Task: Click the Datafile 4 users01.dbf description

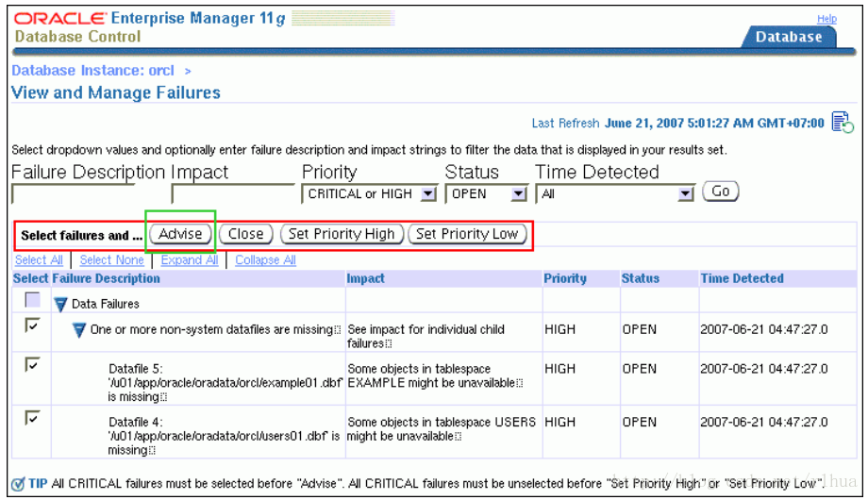Action: (x=224, y=436)
